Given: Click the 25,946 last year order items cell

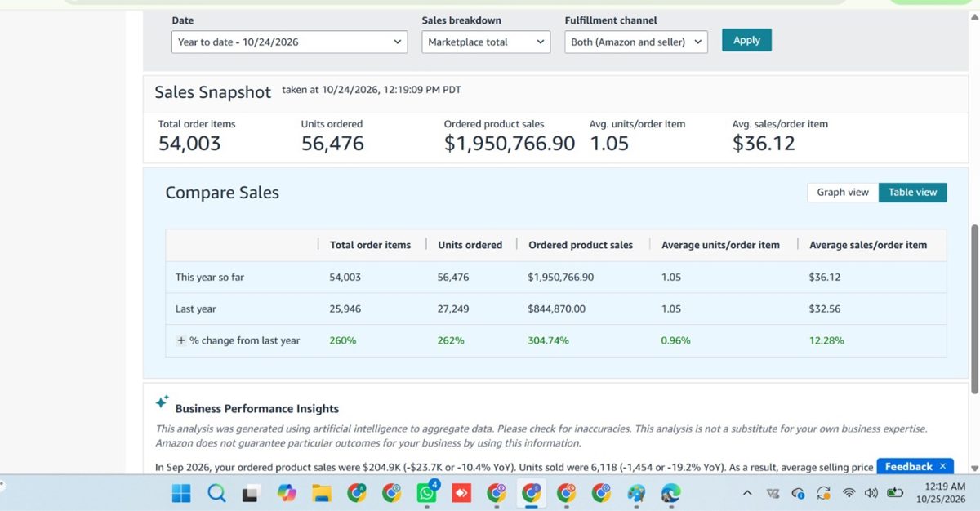Looking at the screenshot, I should [345, 309].
